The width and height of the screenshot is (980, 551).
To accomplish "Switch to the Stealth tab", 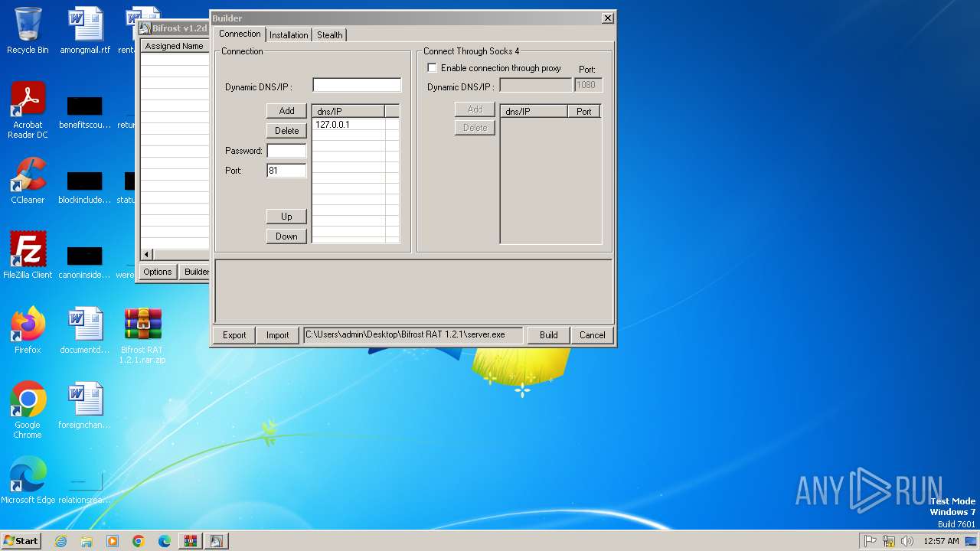I will pyautogui.click(x=330, y=34).
